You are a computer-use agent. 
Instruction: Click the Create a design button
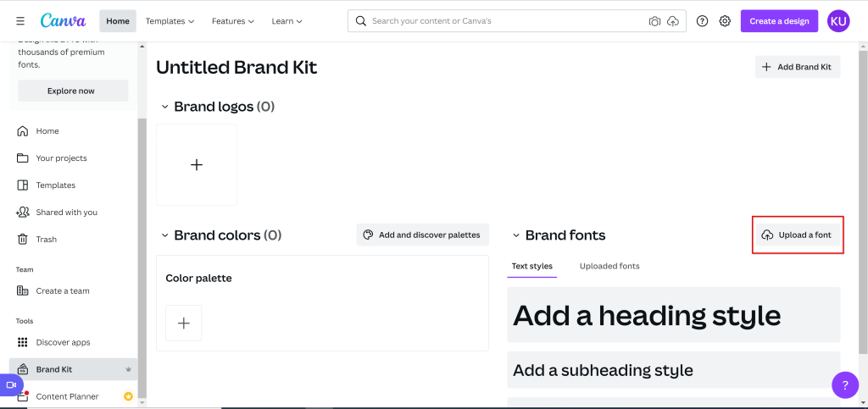[x=778, y=21]
